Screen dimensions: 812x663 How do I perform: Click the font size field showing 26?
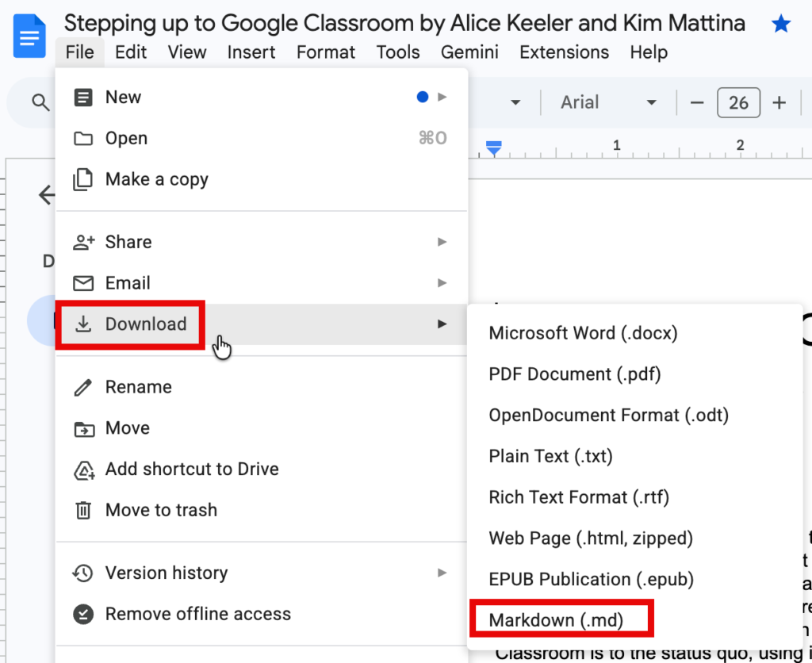(x=738, y=102)
